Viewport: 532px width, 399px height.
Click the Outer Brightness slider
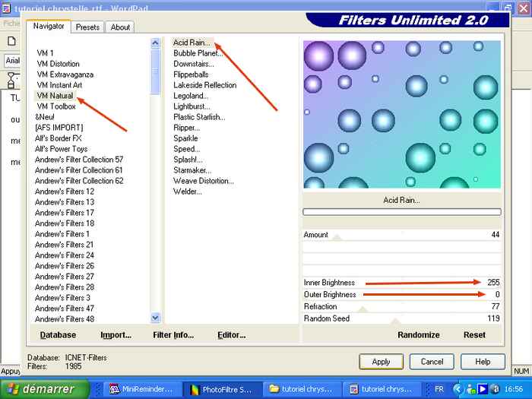tap(402, 294)
